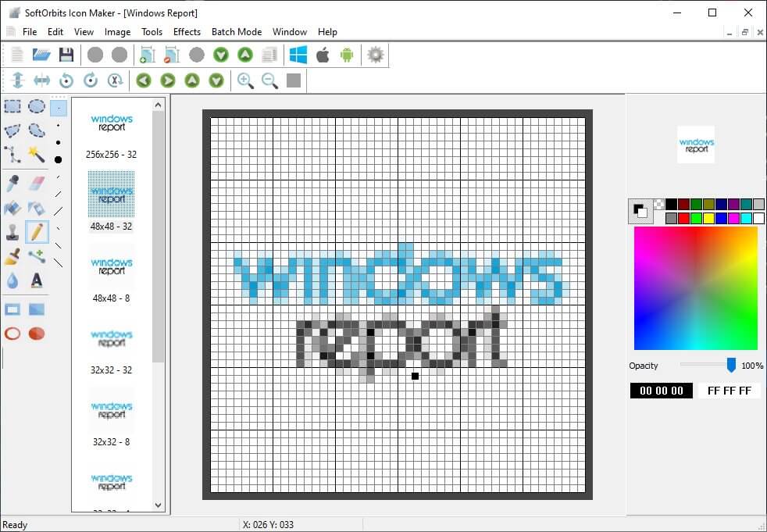Image resolution: width=767 pixels, height=532 pixels.
Task: Open settings with the gear icon
Action: tap(375, 55)
